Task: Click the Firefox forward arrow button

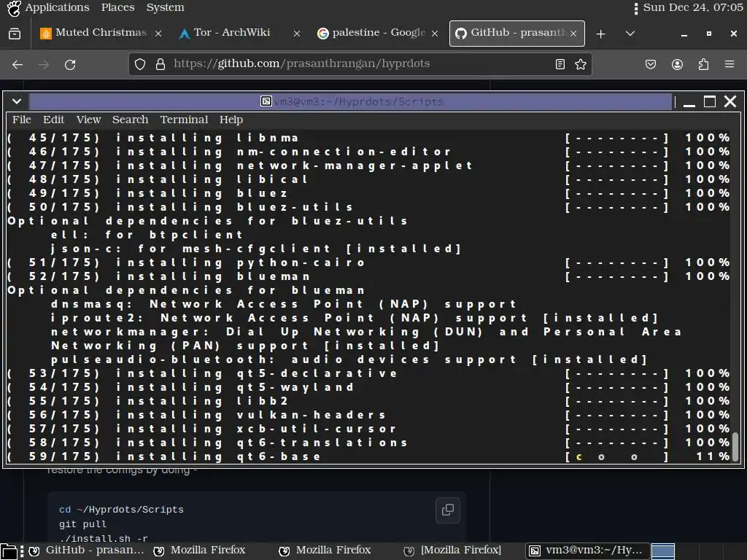Action: point(44,64)
